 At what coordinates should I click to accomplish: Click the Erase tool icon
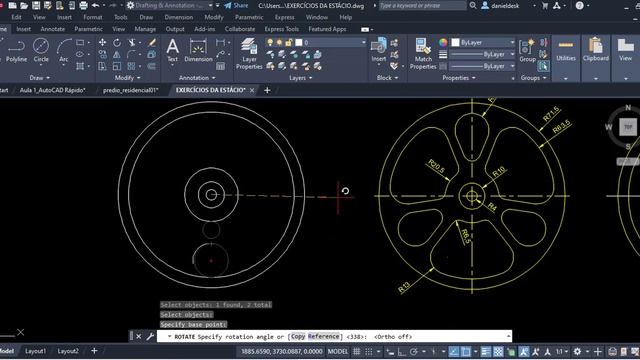click(152, 42)
